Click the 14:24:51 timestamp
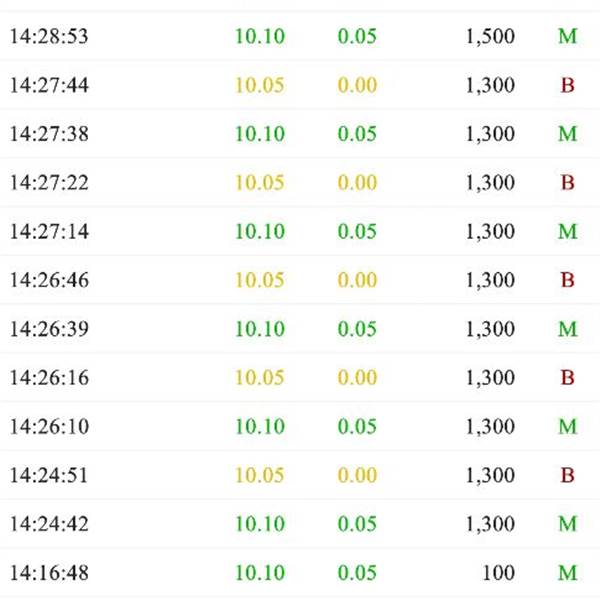 [x=49, y=476]
